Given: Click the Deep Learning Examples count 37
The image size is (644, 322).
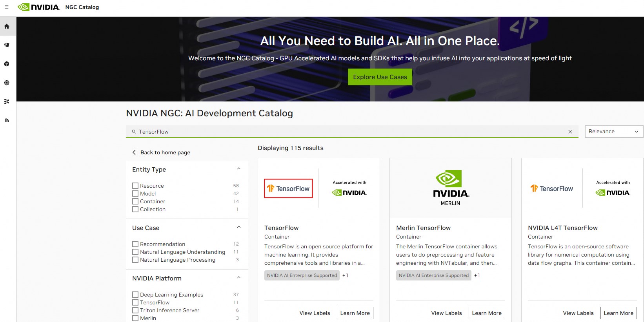Looking at the screenshot, I should coord(236,295).
